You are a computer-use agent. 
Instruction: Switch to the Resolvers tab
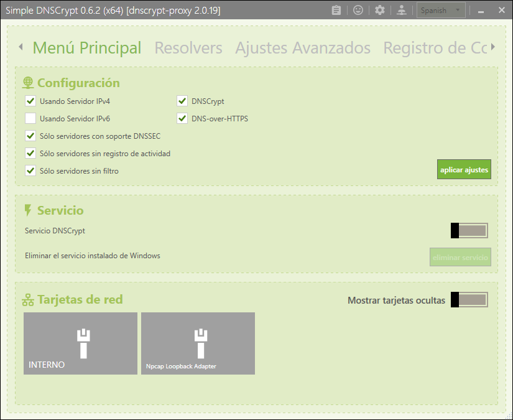[188, 48]
